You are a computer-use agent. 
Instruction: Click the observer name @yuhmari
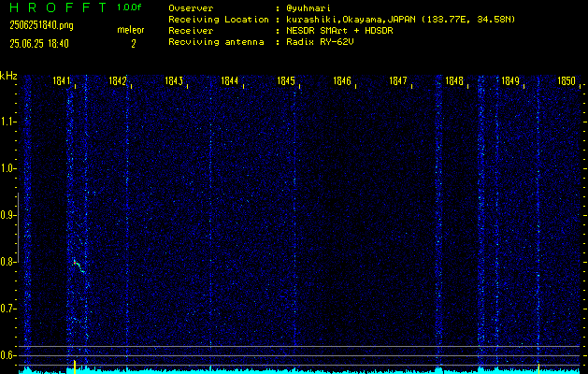click(308, 7)
